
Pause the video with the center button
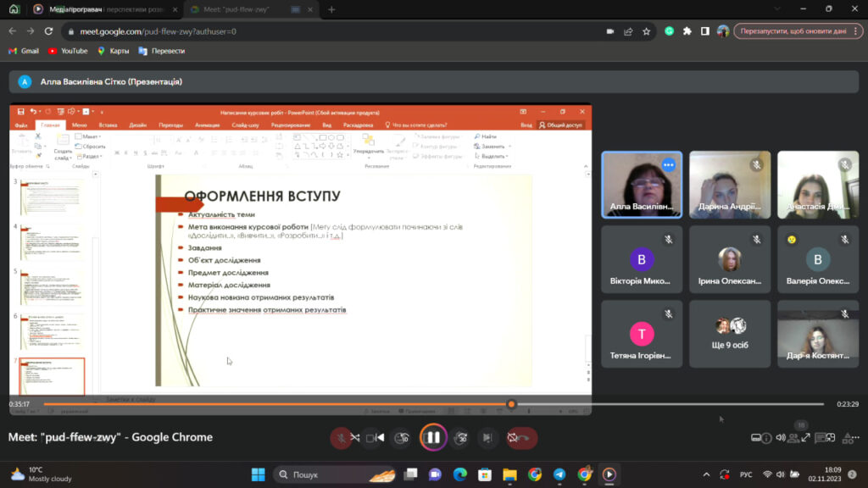coord(433,438)
